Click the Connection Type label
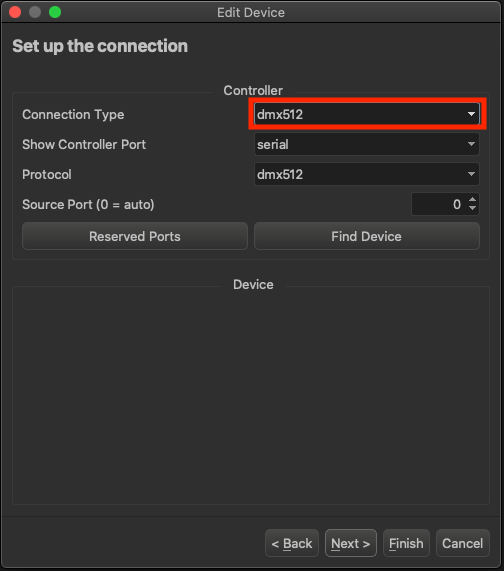Image resolution: width=504 pixels, height=571 pixels. tap(73, 114)
